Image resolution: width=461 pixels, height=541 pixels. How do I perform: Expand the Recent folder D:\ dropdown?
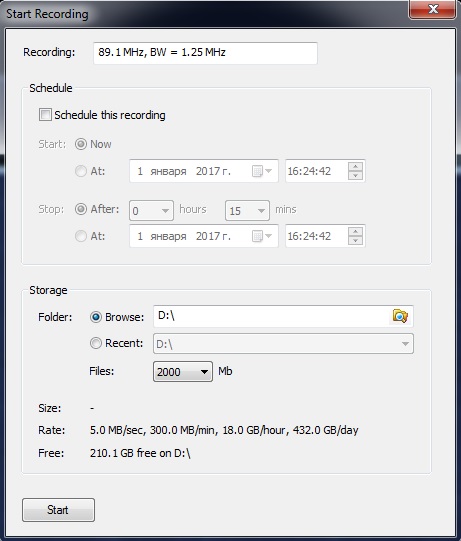coord(283,344)
